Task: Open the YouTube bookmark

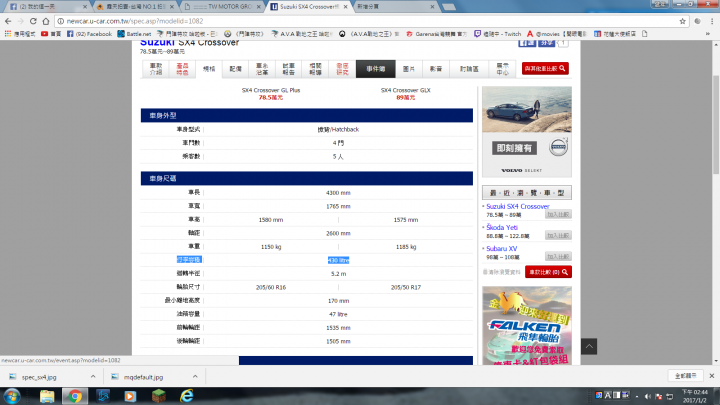Action: tap(51, 34)
